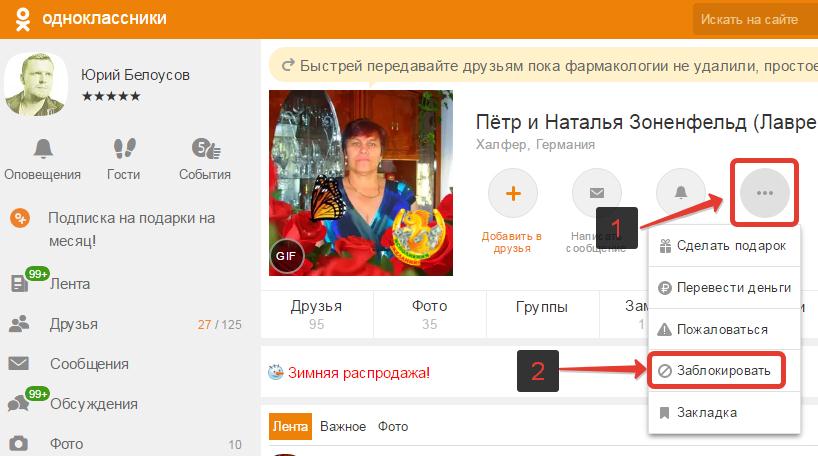Switch to the Важное feed tab
This screenshot has width=818, height=456.
343,426
